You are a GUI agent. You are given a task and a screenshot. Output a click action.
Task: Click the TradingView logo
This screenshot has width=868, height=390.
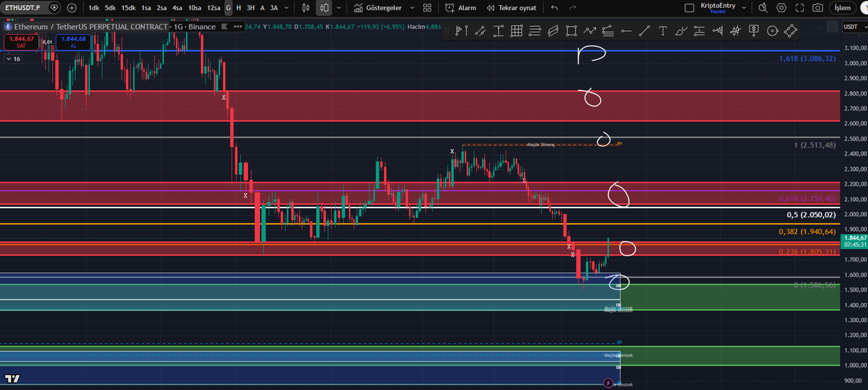point(12,378)
